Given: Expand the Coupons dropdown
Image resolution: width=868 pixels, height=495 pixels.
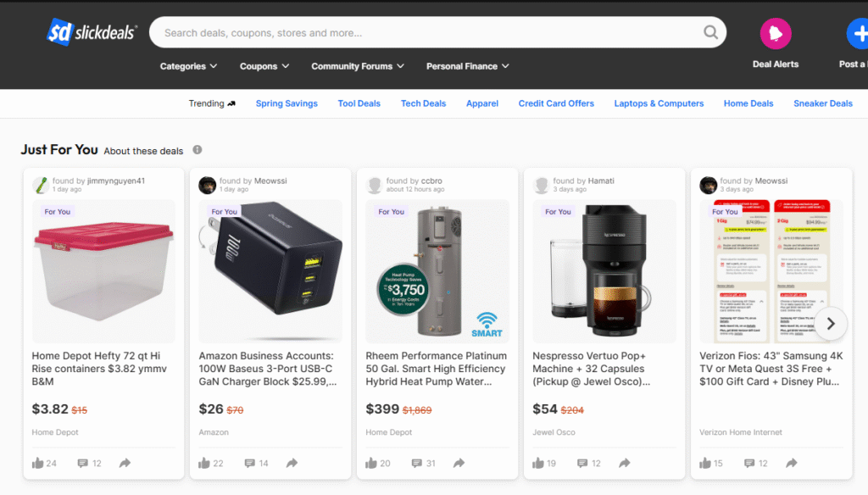Looking at the screenshot, I should pyautogui.click(x=264, y=66).
